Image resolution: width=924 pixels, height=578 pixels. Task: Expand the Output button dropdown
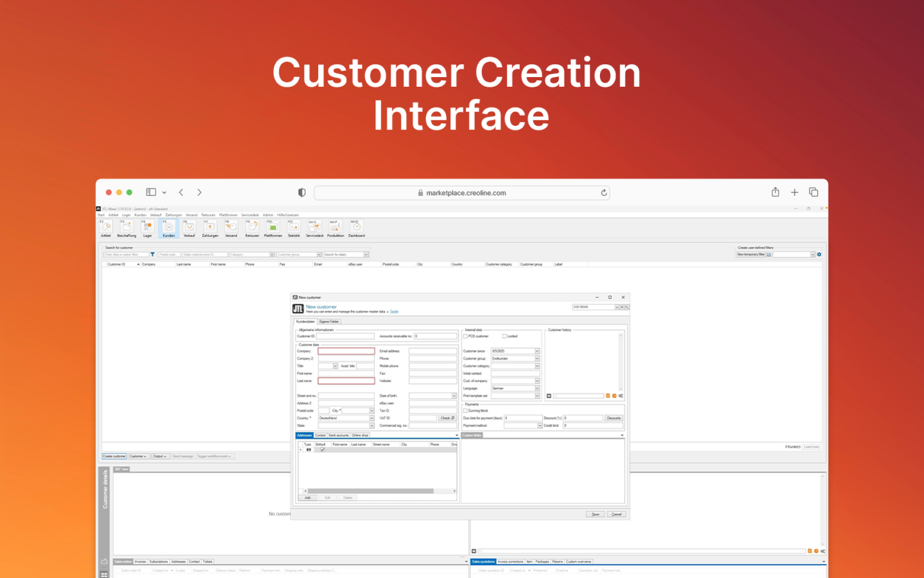click(160, 457)
